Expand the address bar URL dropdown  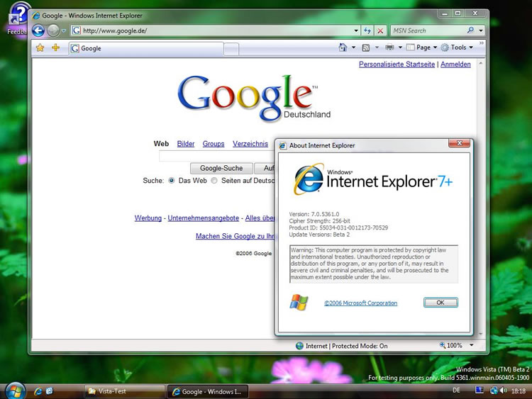click(x=356, y=30)
